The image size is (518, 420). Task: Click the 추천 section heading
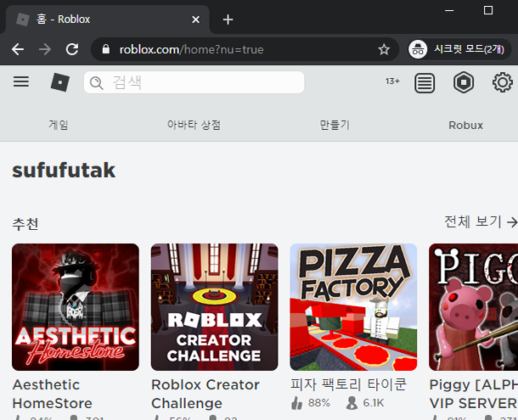pos(25,224)
